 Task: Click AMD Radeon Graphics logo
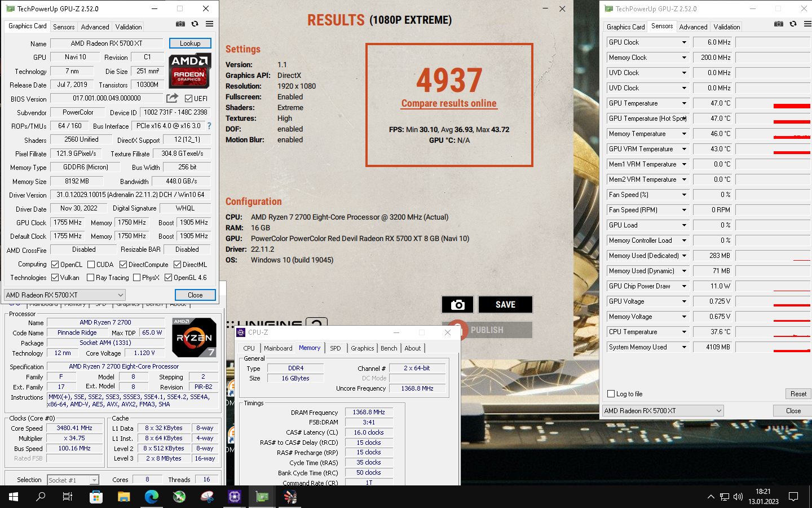[190, 71]
